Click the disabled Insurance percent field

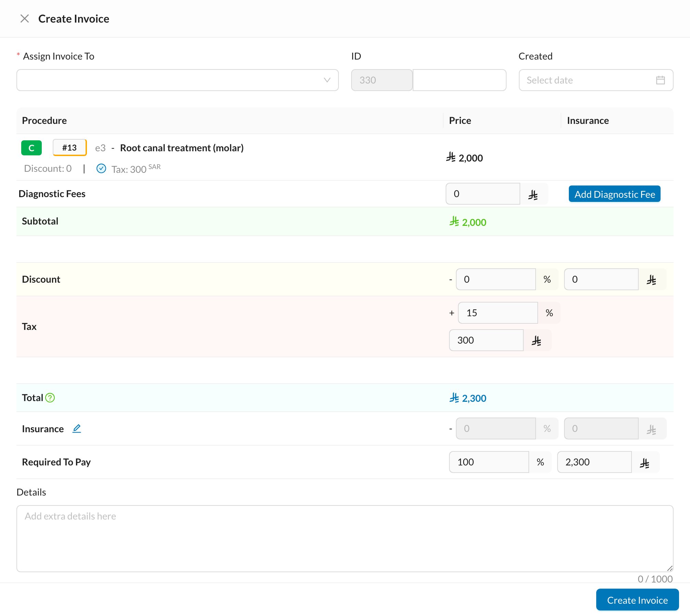[x=496, y=428]
